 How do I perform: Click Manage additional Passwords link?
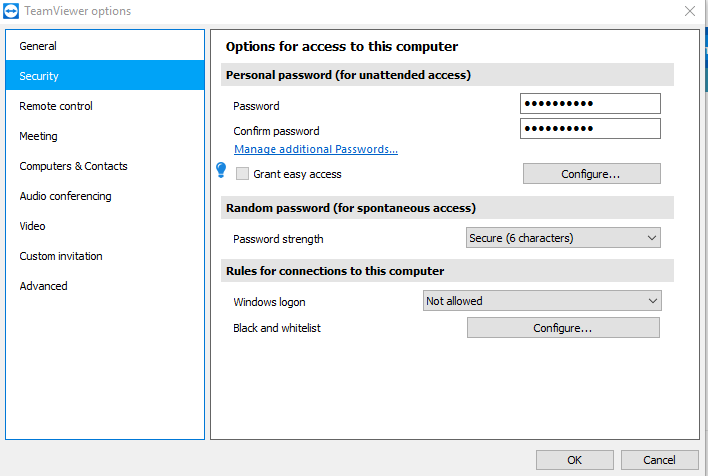click(x=316, y=149)
